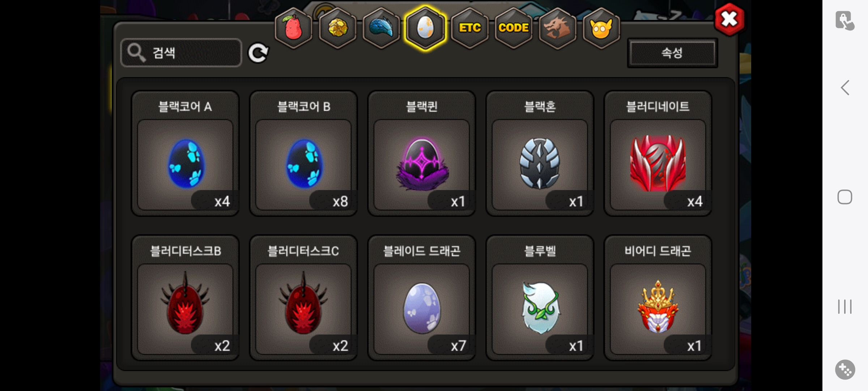Select the gold nugget category icon
Image resolution: width=868 pixels, height=391 pixels.
[337, 28]
